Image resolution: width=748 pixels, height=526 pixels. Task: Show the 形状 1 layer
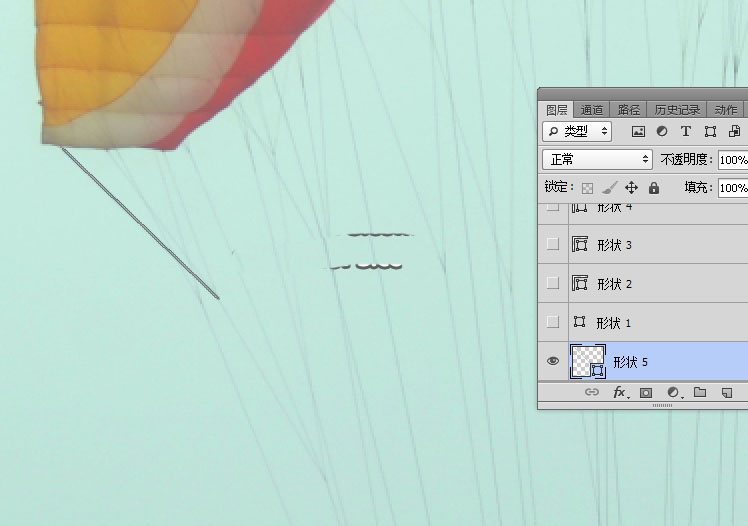pyautogui.click(x=553, y=322)
